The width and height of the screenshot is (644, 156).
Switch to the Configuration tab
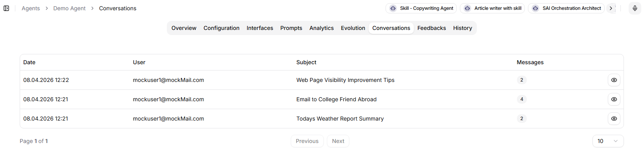[221, 28]
